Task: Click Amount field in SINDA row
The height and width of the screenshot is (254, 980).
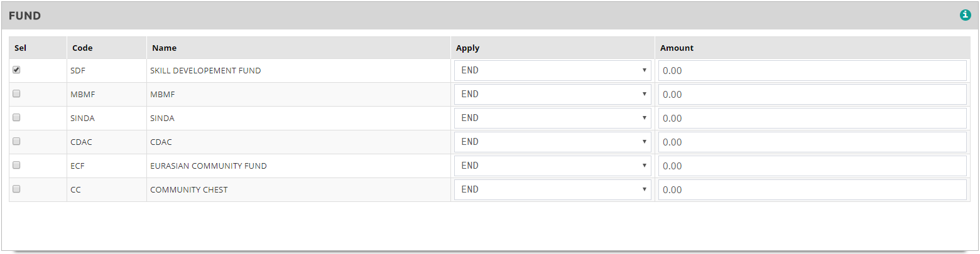Action: (x=812, y=119)
